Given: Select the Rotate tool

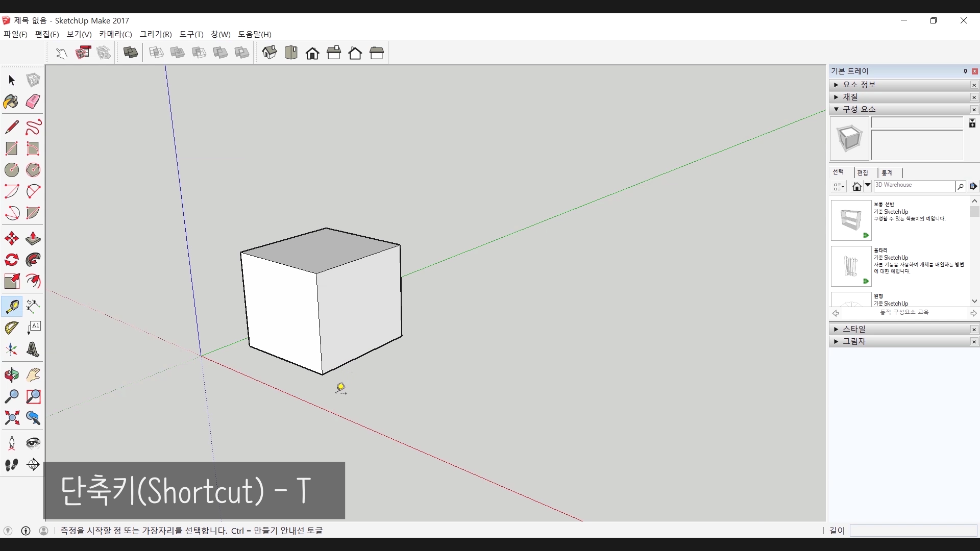Looking at the screenshot, I should click(x=11, y=260).
